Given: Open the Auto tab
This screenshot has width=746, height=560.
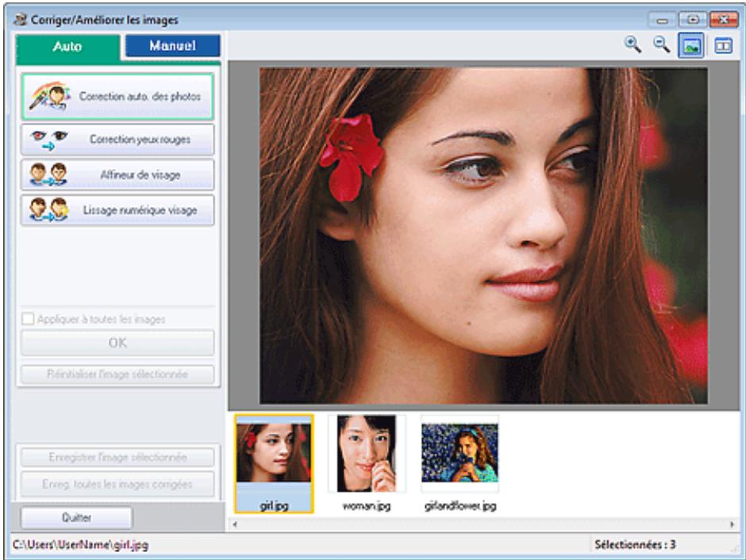Looking at the screenshot, I should click(x=67, y=47).
